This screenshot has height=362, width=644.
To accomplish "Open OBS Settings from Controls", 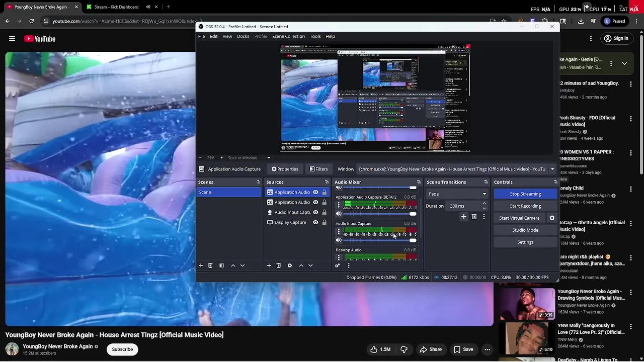I will coord(525,242).
